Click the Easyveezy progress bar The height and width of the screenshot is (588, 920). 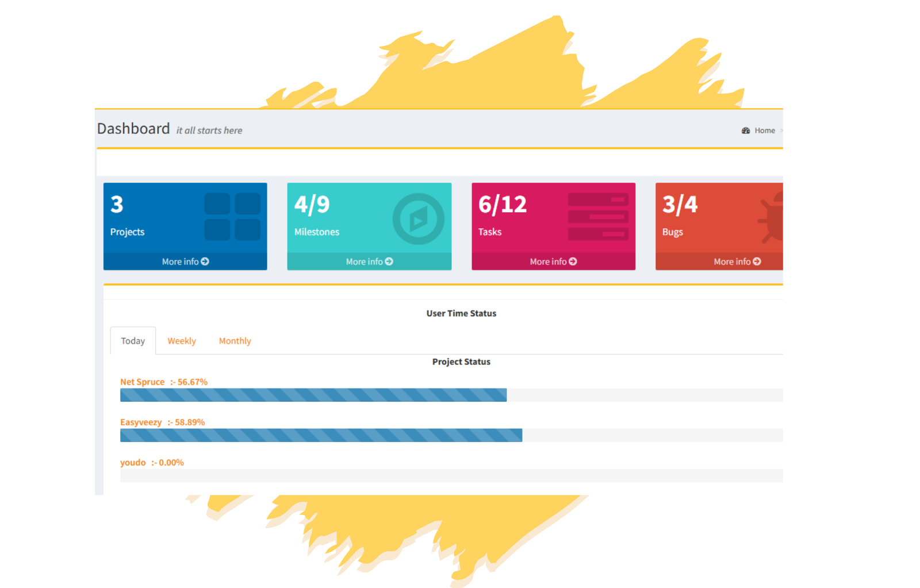point(321,435)
